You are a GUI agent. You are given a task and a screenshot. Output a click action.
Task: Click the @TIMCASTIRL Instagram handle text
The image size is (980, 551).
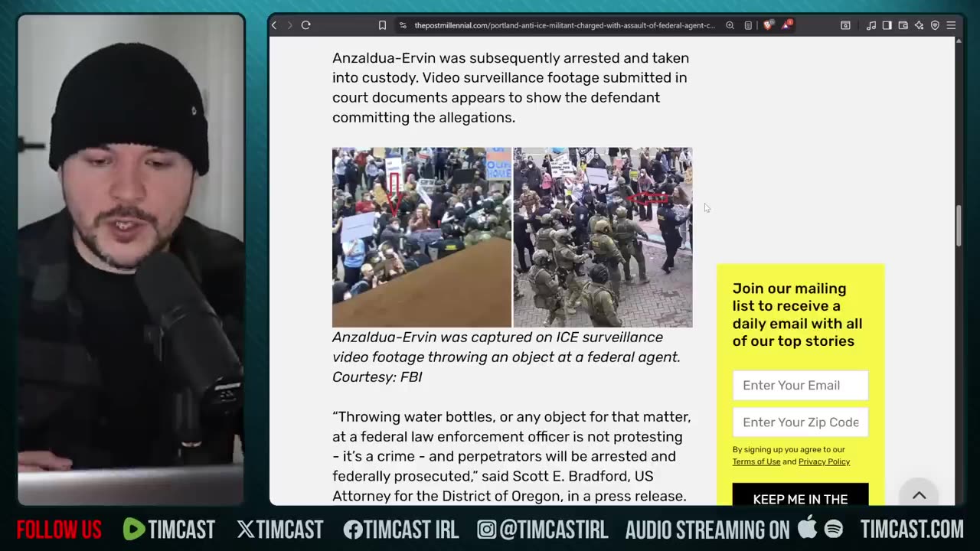554,529
